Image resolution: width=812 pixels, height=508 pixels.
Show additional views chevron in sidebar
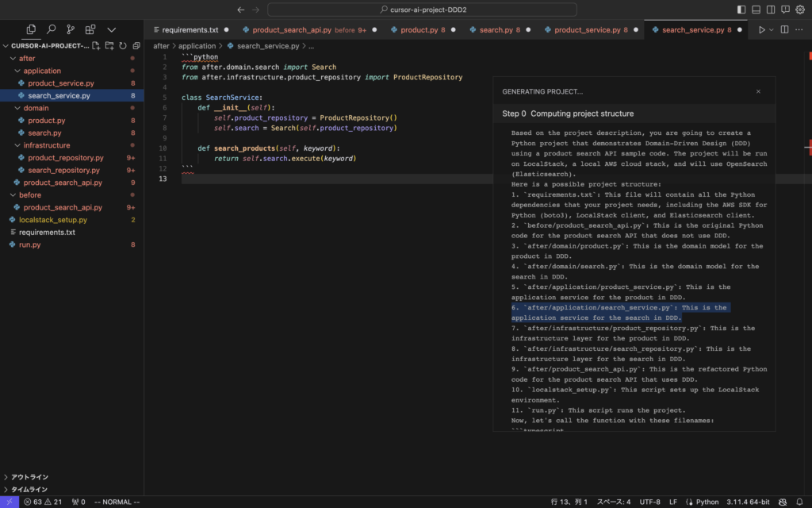[x=111, y=29]
